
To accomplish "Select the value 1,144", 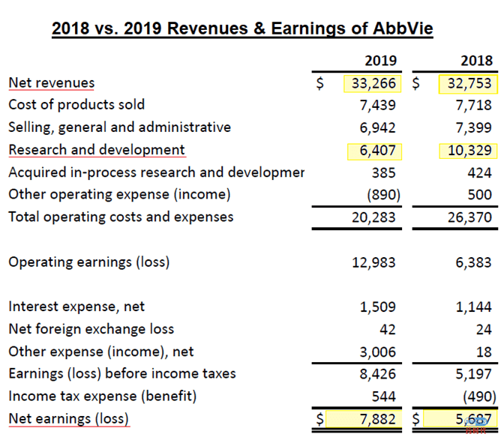I will (474, 307).
